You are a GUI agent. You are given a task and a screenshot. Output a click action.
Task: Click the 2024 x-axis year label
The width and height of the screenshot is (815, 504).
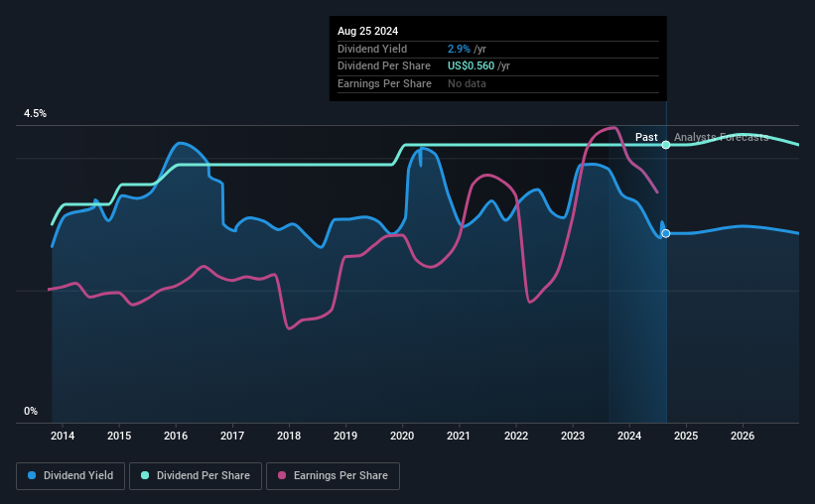click(629, 436)
